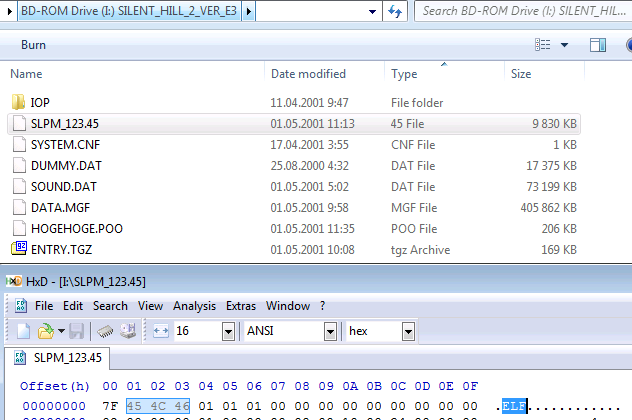
Task: Select SYSTEM.CNF file name
Action: (x=65, y=145)
